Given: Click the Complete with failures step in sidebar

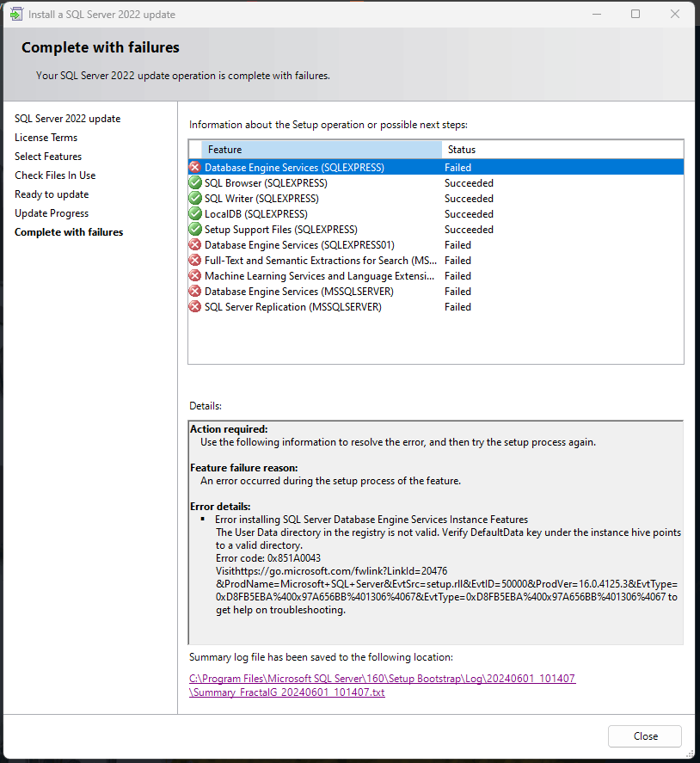Looking at the screenshot, I should [x=69, y=232].
